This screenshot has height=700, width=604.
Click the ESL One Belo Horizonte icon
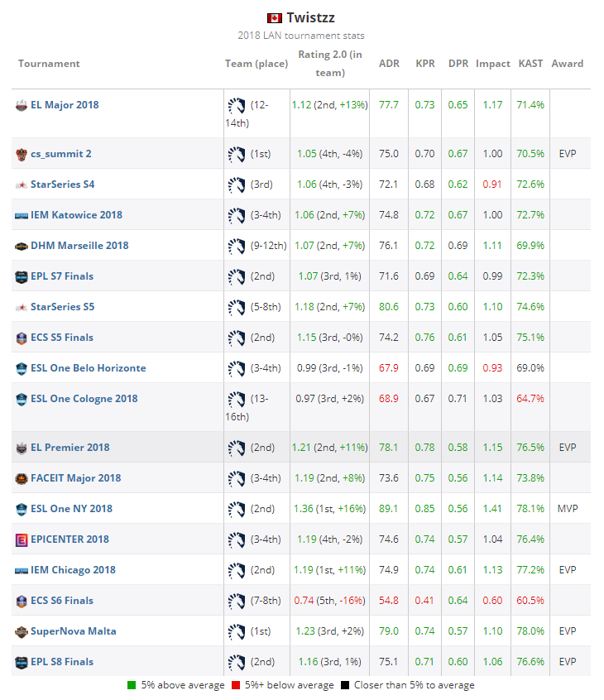tap(22, 369)
